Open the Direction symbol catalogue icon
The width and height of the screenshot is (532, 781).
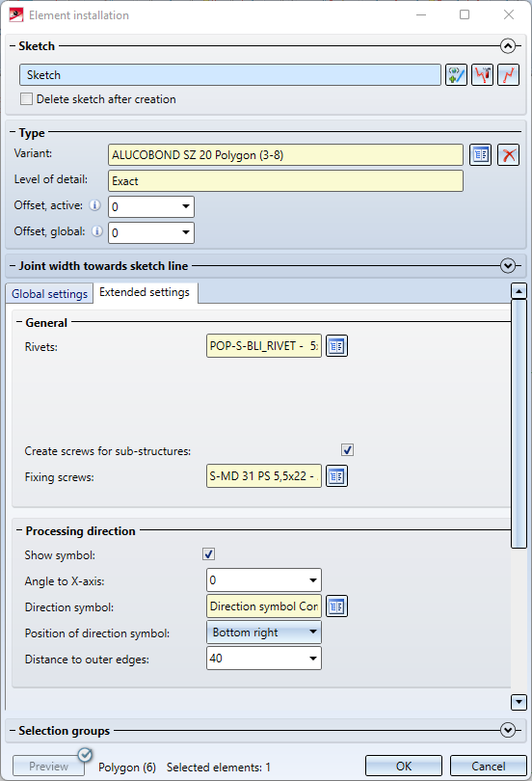tap(337, 606)
